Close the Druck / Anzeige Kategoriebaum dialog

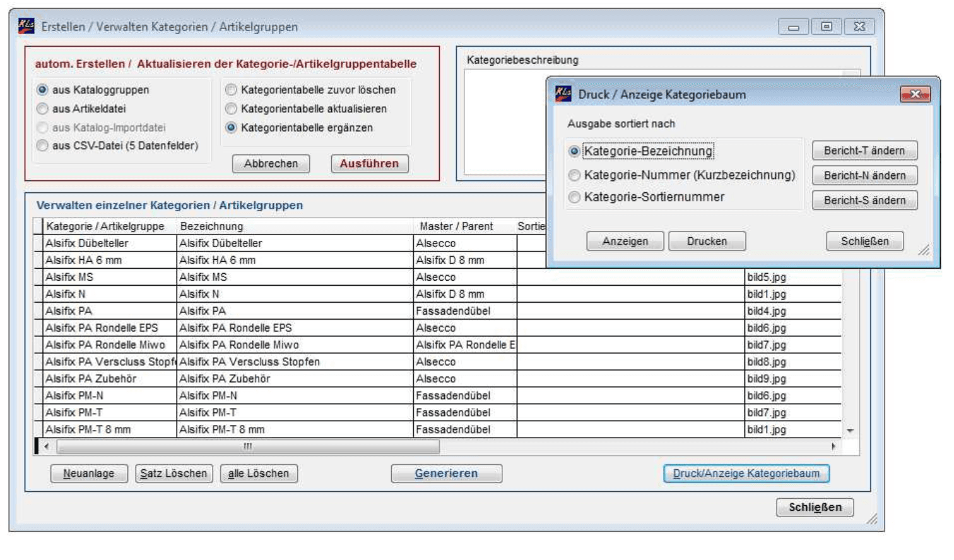click(x=915, y=94)
